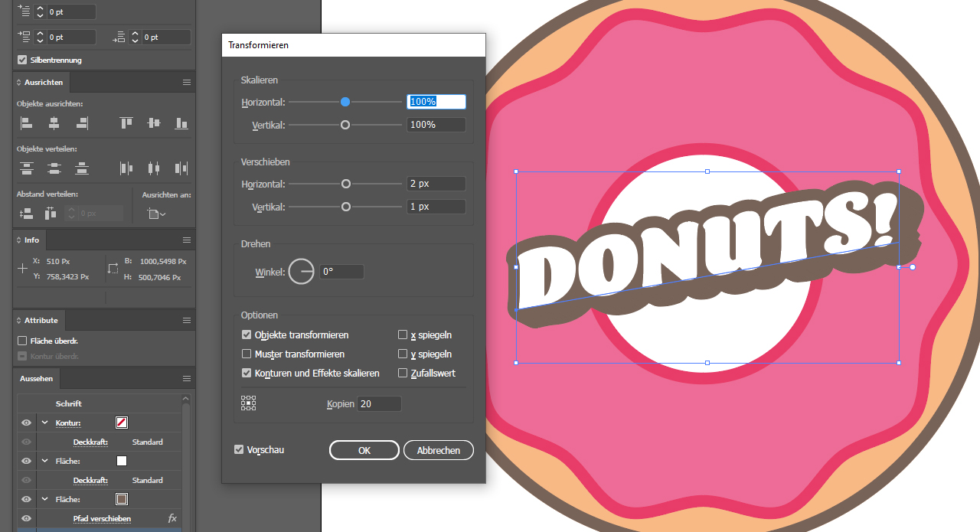The height and width of the screenshot is (532, 980).
Task: Open the Attribute panel menu
Action: click(x=186, y=320)
